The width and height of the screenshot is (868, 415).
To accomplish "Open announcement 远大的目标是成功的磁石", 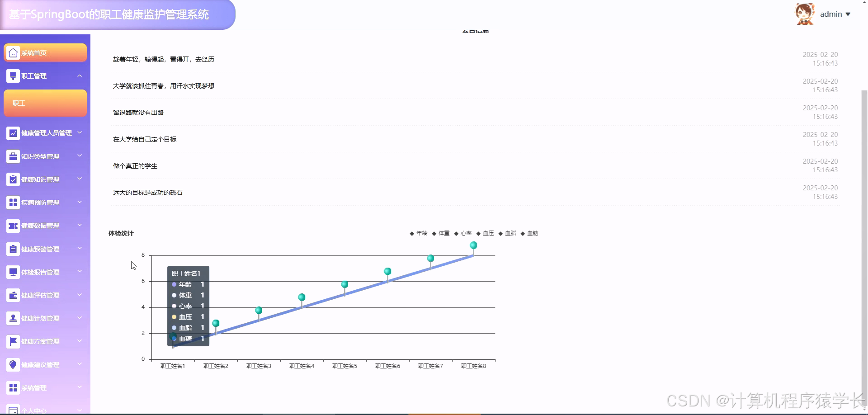I will (148, 193).
